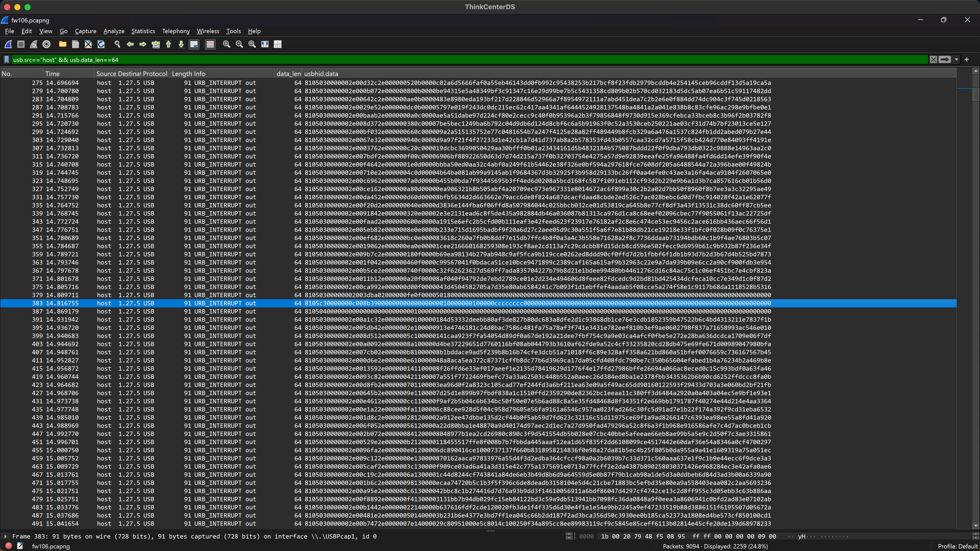980x551 pixels.
Task: Close this capture file
Action: [88, 44]
